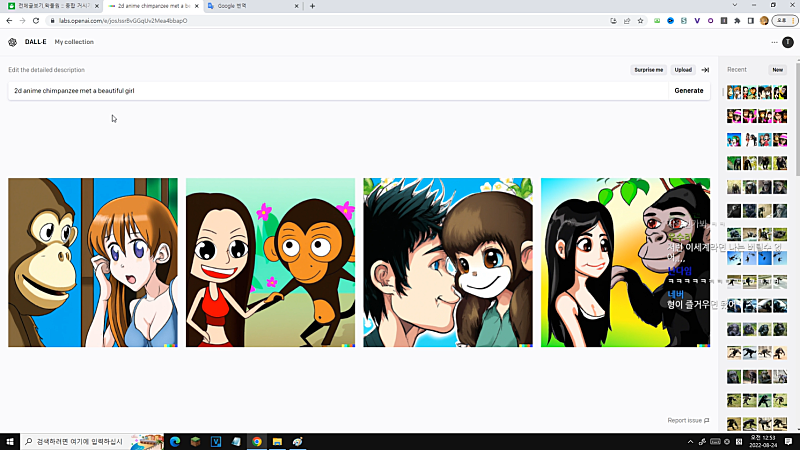Bookmark this page with star icon

coord(640,21)
